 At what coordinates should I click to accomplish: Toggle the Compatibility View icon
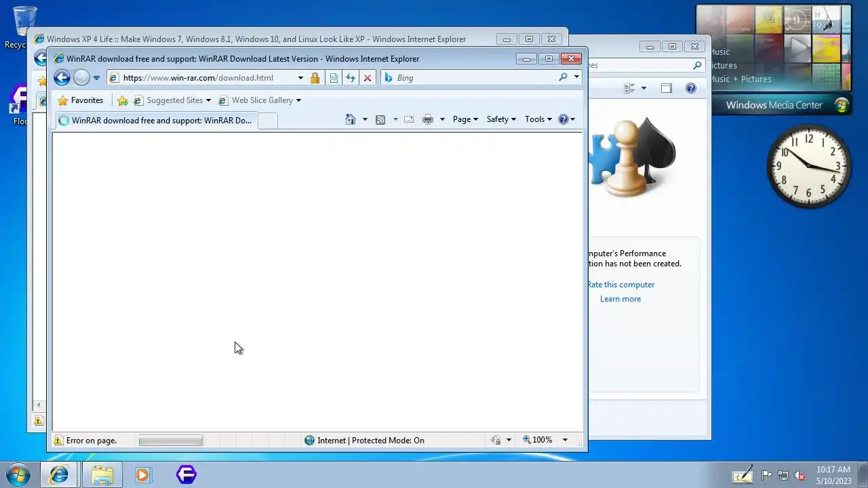[x=334, y=78]
